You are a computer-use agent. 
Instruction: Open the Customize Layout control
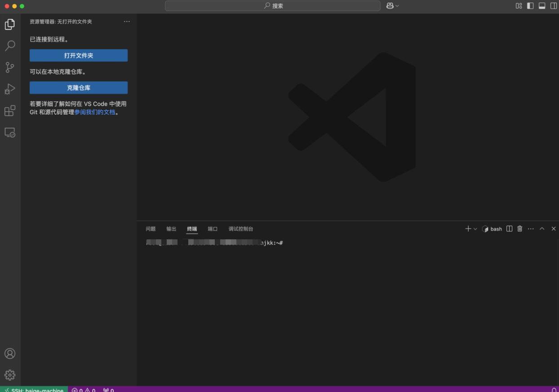coord(519,6)
